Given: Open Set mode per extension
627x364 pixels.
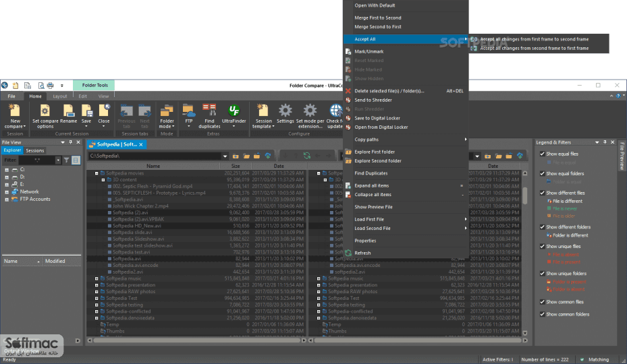Looking at the screenshot, I should point(310,116).
